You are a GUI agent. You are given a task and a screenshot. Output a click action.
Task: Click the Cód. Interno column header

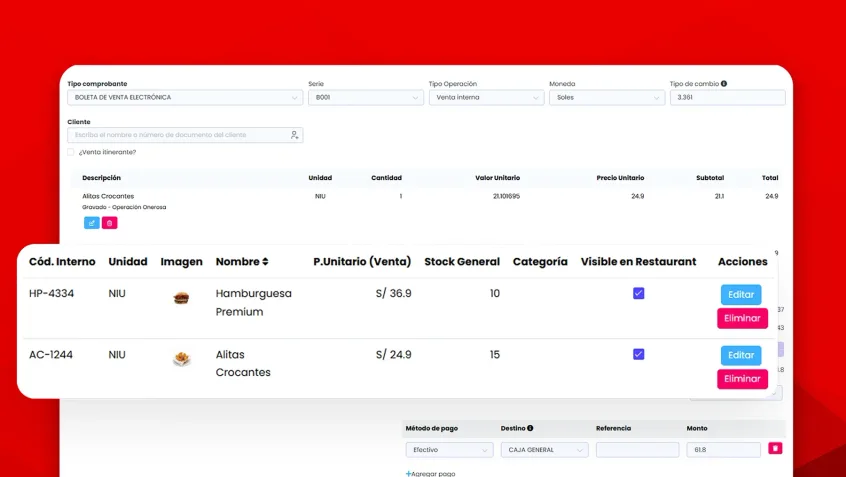point(62,262)
